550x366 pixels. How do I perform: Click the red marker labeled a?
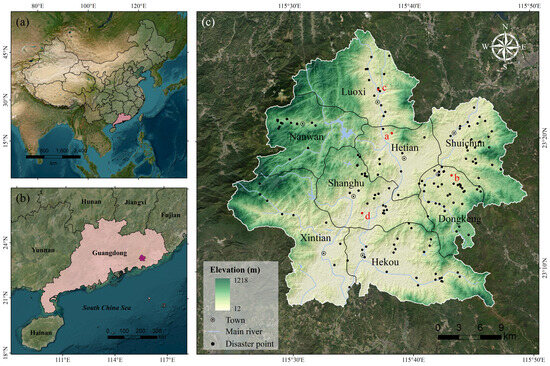(x=391, y=133)
